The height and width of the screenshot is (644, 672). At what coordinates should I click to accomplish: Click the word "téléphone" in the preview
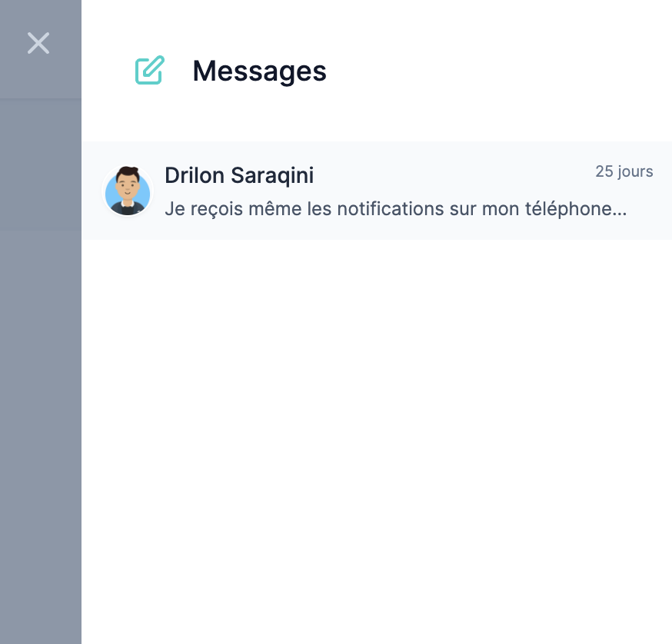click(x=572, y=208)
